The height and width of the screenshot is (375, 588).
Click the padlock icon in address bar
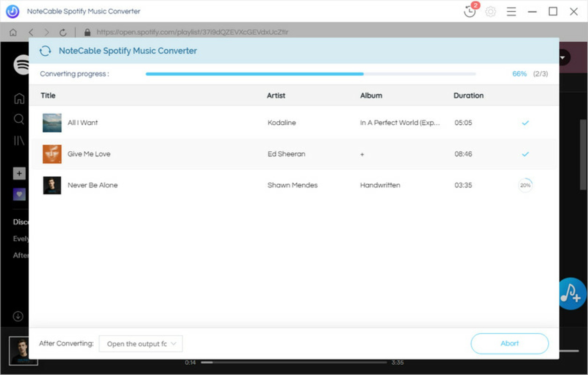tap(87, 32)
